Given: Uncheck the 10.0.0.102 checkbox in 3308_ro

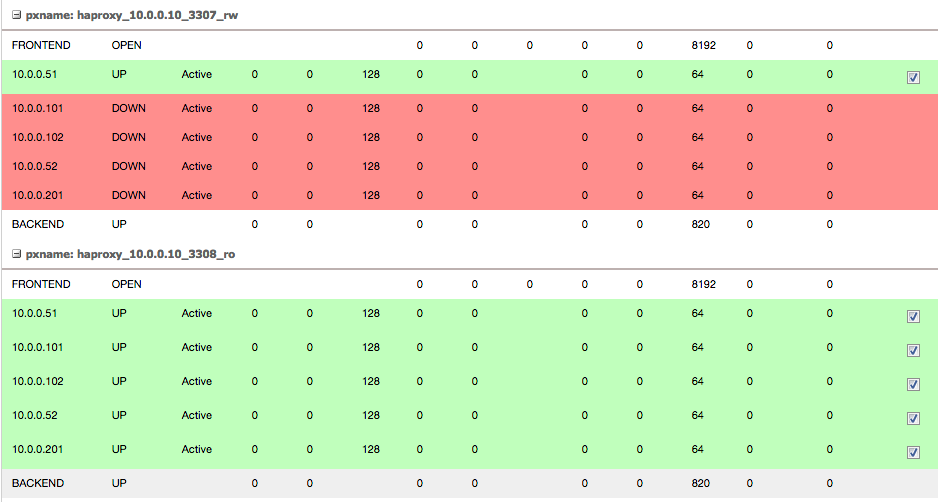Looking at the screenshot, I should click(x=913, y=384).
